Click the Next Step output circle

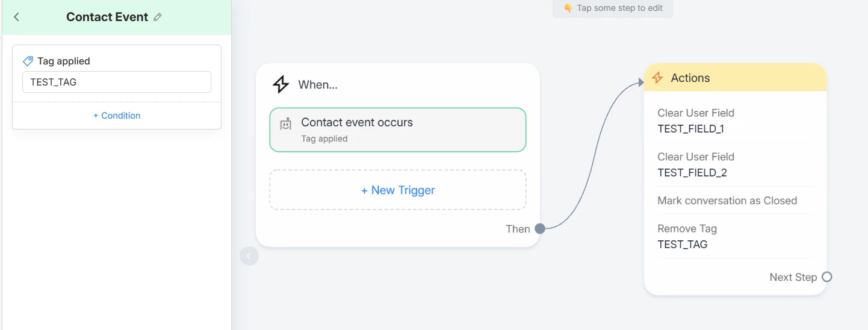tap(827, 277)
